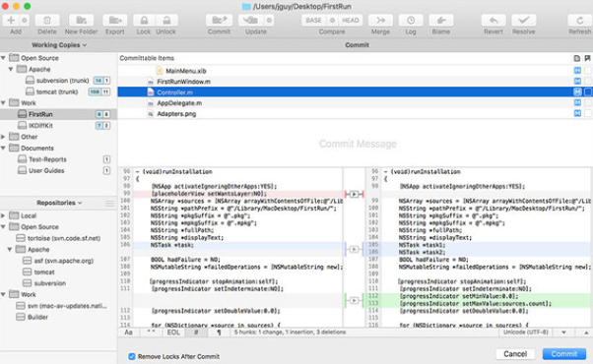Select the tomcat (trunk) working copy
Screen dimensions: 593x364
[58, 91]
